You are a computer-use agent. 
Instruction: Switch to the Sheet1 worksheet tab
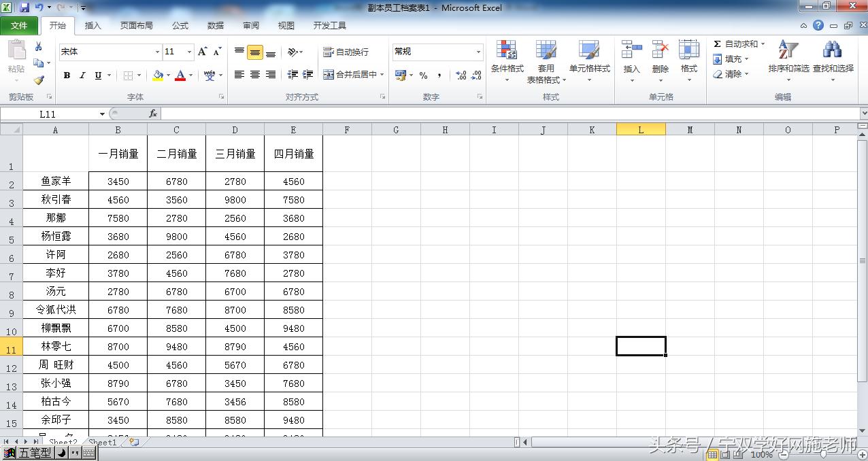tap(102, 441)
